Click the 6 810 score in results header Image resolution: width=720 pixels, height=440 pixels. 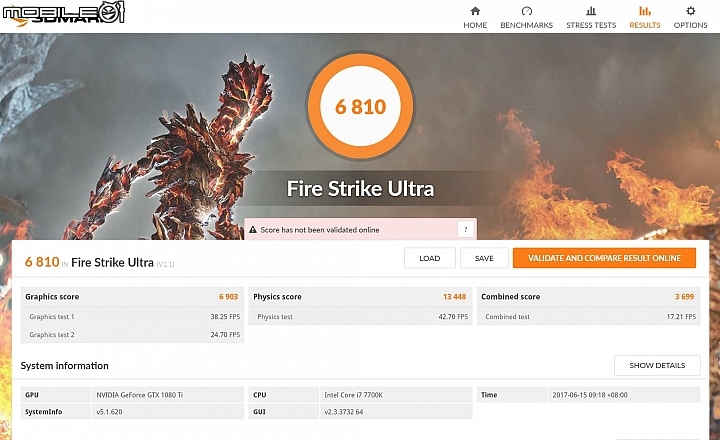click(42, 262)
